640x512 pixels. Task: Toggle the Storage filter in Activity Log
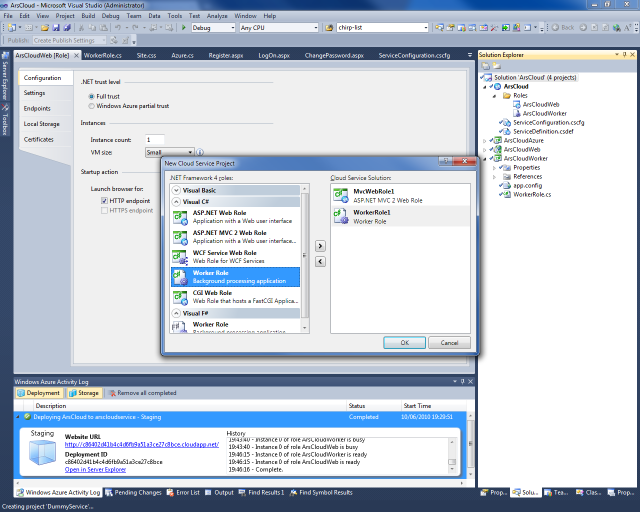[84, 393]
